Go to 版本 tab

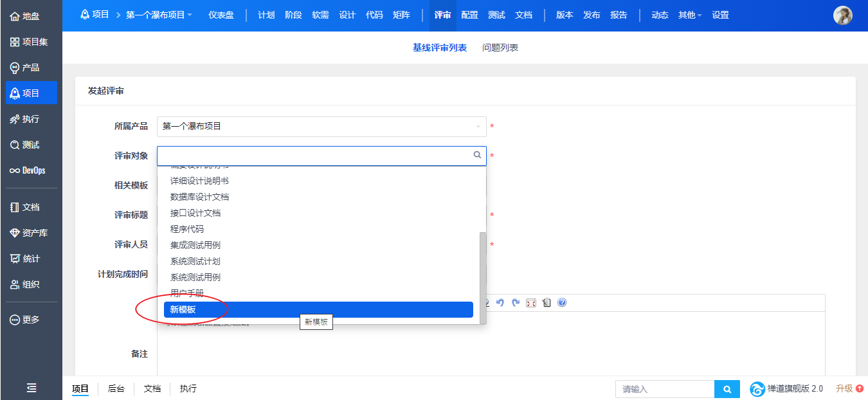(565, 15)
